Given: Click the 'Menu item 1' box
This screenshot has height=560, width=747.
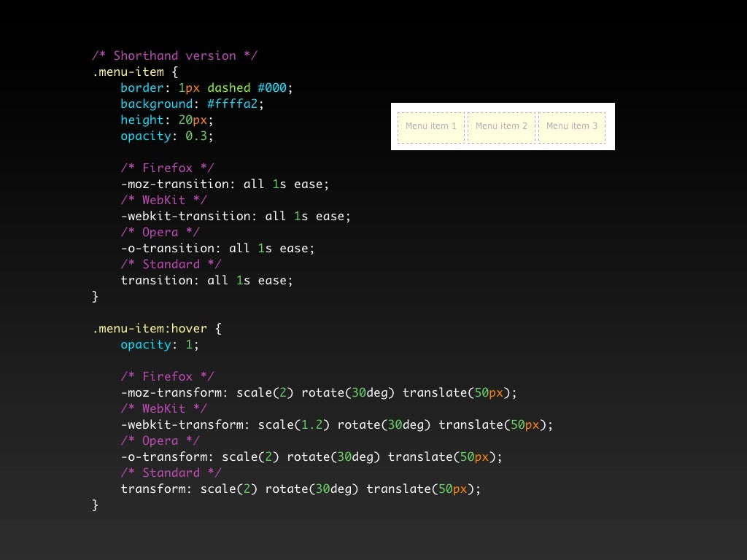Looking at the screenshot, I should [x=430, y=128].
